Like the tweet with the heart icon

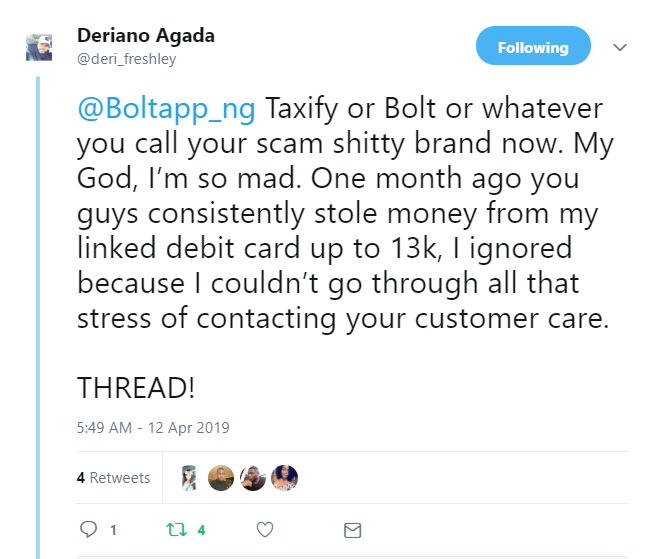[x=265, y=530]
